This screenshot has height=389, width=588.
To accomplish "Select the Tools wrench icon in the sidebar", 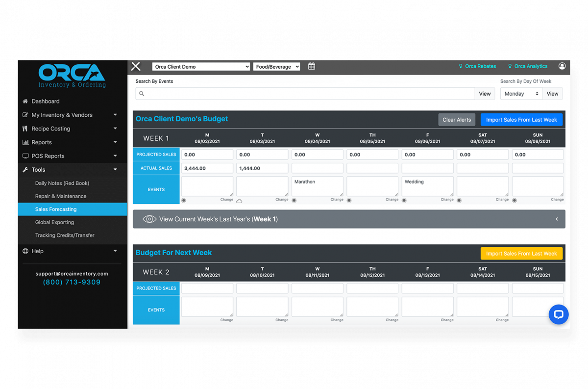I will point(24,169).
